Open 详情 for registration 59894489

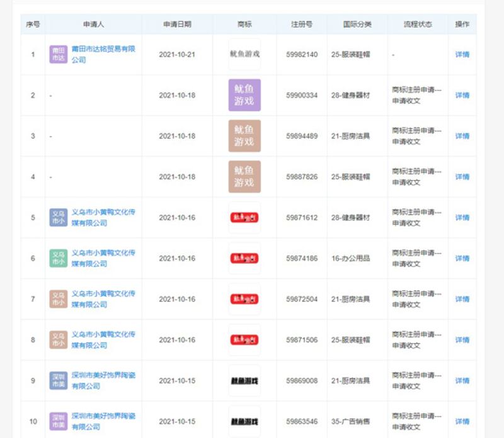(x=462, y=136)
